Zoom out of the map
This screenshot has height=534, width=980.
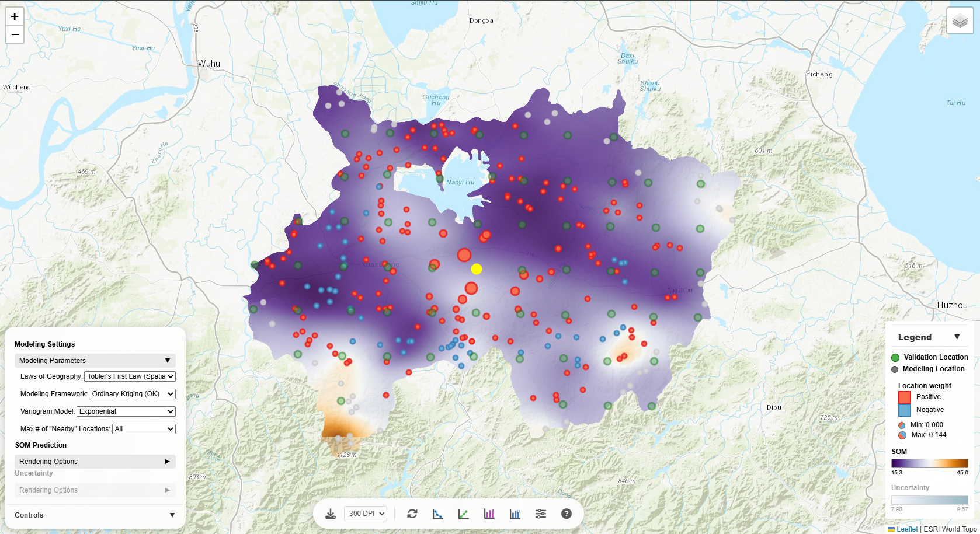point(15,34)
